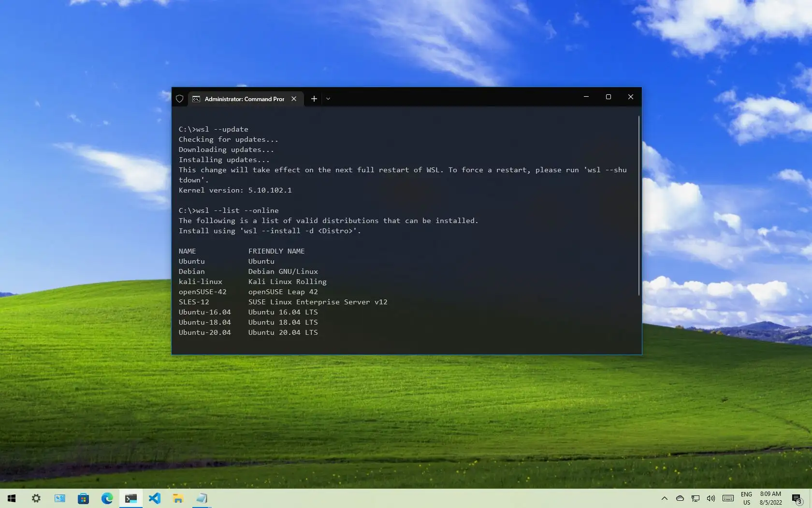Expand hidden icons in the system tray

coord(664,499)
